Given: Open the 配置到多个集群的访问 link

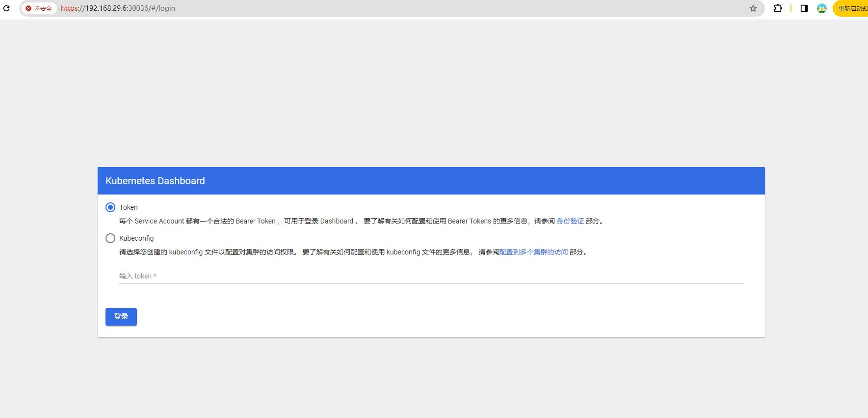Looking at the screenshot, I should [x=533, y=252].
